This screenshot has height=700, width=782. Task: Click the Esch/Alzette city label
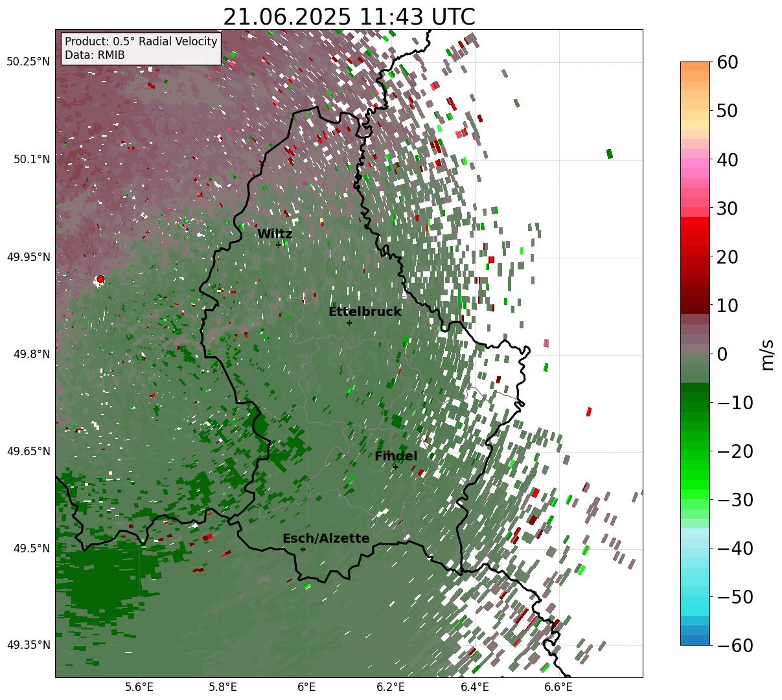tap(326, 539)
